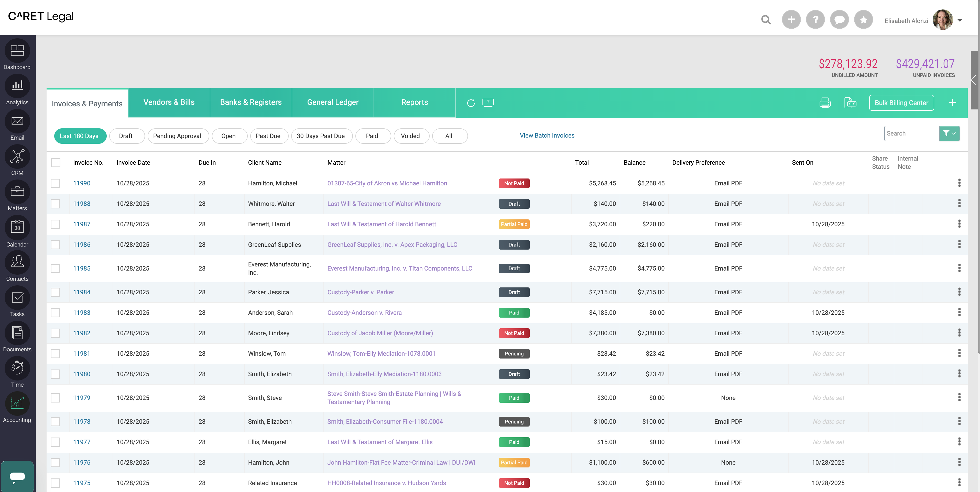Screen dimensions: 980x492
Task: Click the Time tracking sidebar icon
Action: tap(17, 368)
